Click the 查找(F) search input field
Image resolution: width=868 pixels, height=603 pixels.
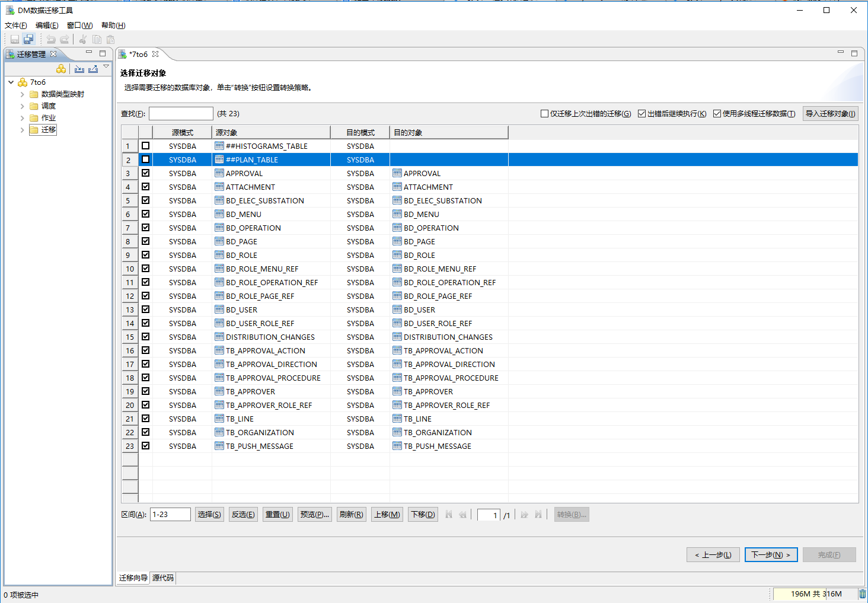pos(181,114)
